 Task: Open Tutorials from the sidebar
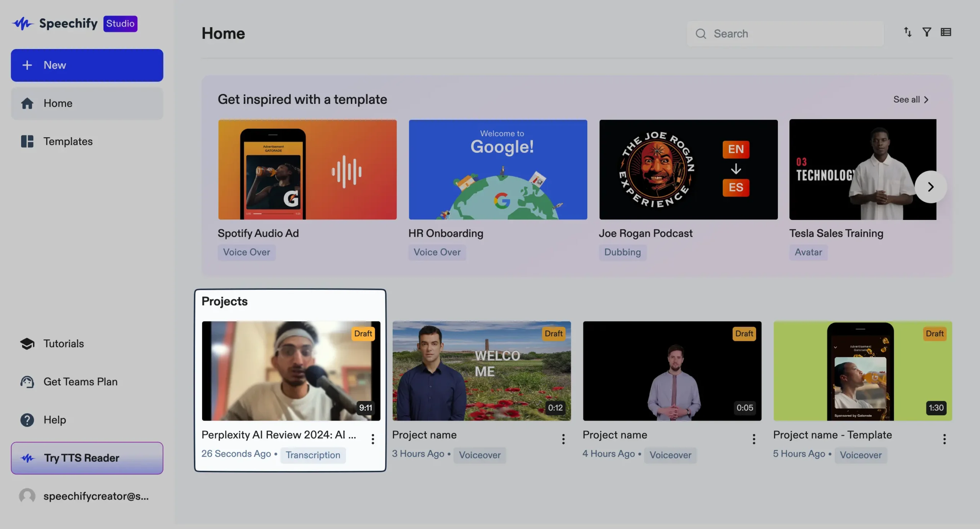87,344
